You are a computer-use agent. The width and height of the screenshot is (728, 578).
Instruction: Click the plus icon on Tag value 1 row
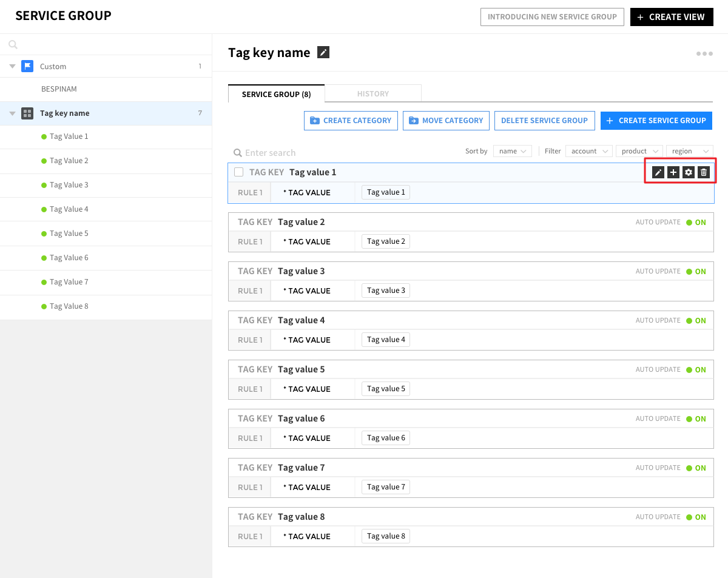673,173
